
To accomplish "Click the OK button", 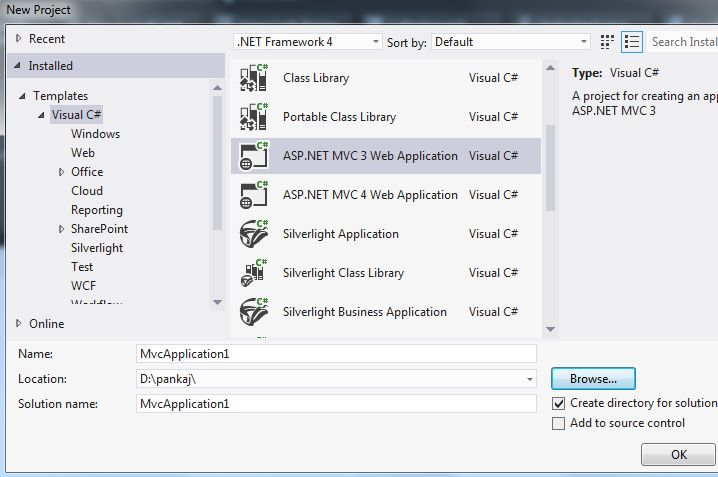I will (x=679, y=455).
